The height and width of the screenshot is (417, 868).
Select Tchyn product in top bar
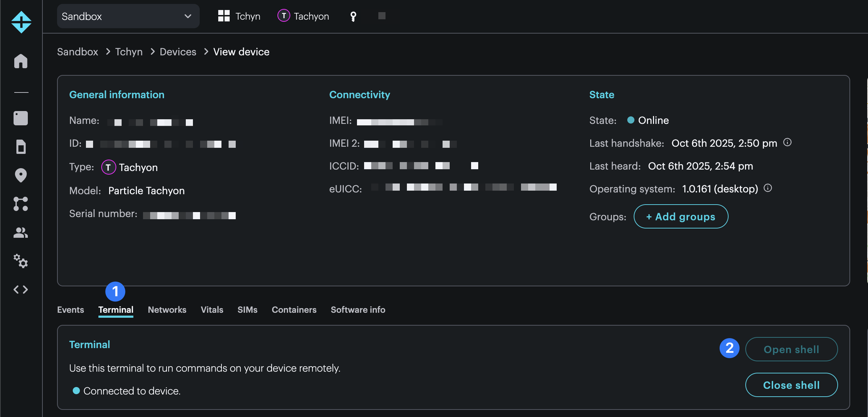click(x=239, y=16)
